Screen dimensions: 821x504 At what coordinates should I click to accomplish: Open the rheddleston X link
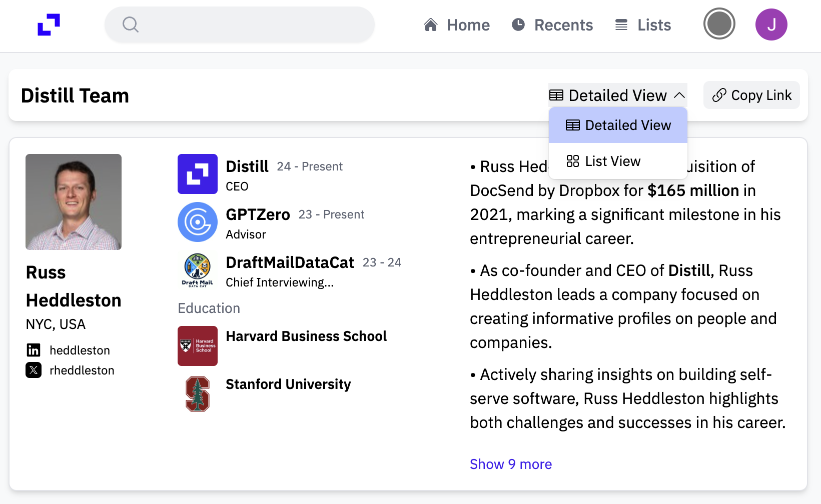82,370
